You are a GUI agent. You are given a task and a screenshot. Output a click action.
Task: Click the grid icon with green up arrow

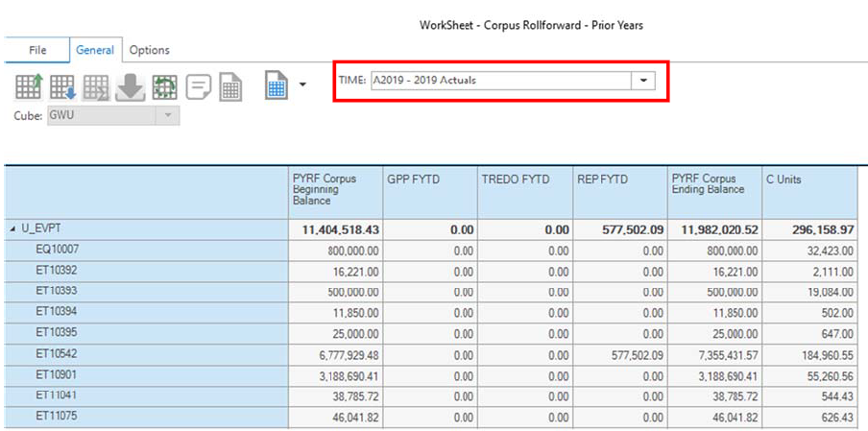point(29,86)
